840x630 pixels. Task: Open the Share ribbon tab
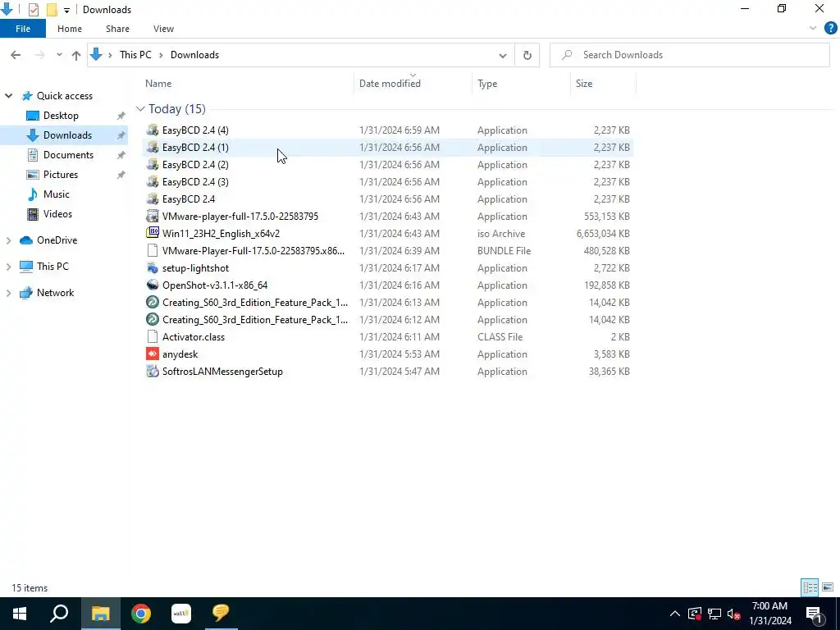point(117,29)
